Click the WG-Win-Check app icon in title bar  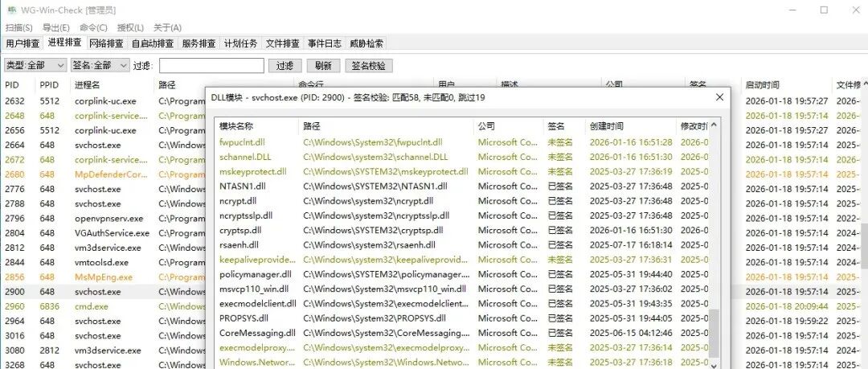coord(11,10)
